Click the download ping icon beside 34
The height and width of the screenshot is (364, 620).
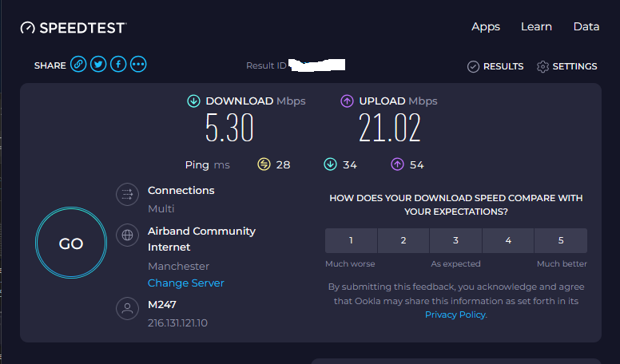(x=330, y=164)
